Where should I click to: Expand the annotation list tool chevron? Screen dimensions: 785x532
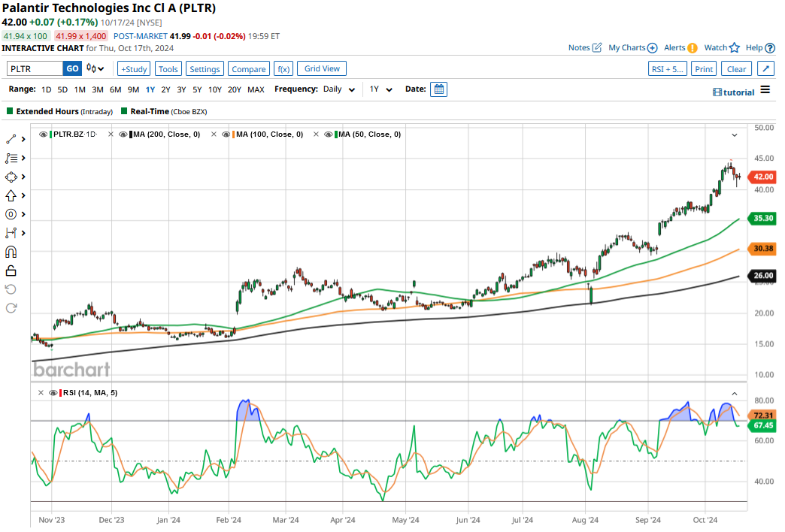23,159
